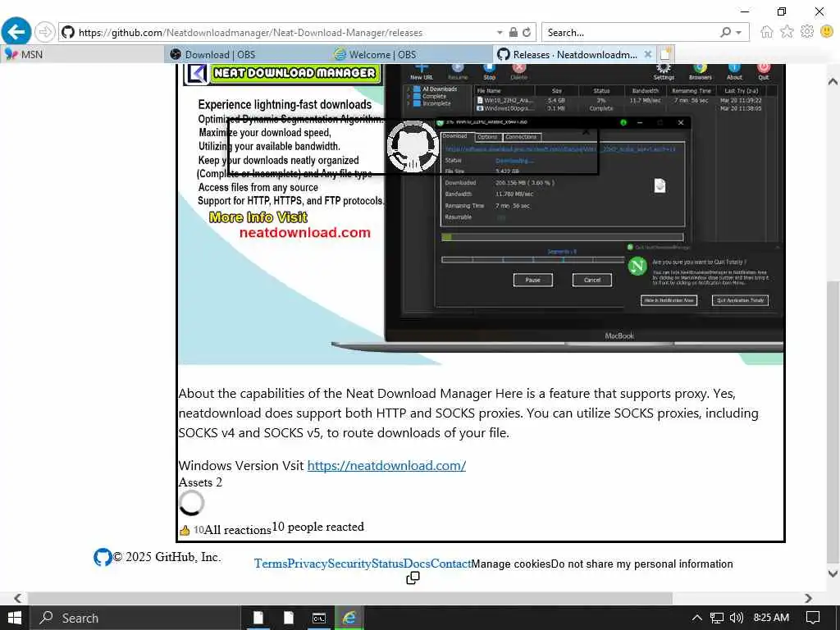Click the Neat Download Manager promo image
Image resolution: width=840 pixels, height=630 pixels.
click(x=481, y=214)
